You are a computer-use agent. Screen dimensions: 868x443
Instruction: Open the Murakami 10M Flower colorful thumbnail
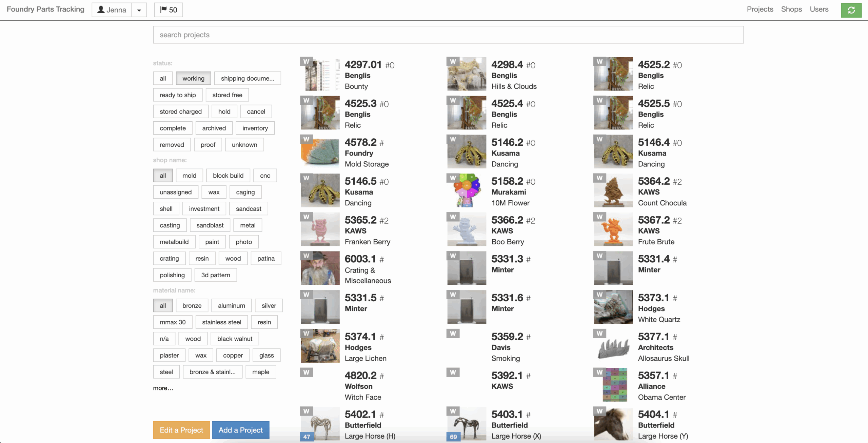click(467, 190)
